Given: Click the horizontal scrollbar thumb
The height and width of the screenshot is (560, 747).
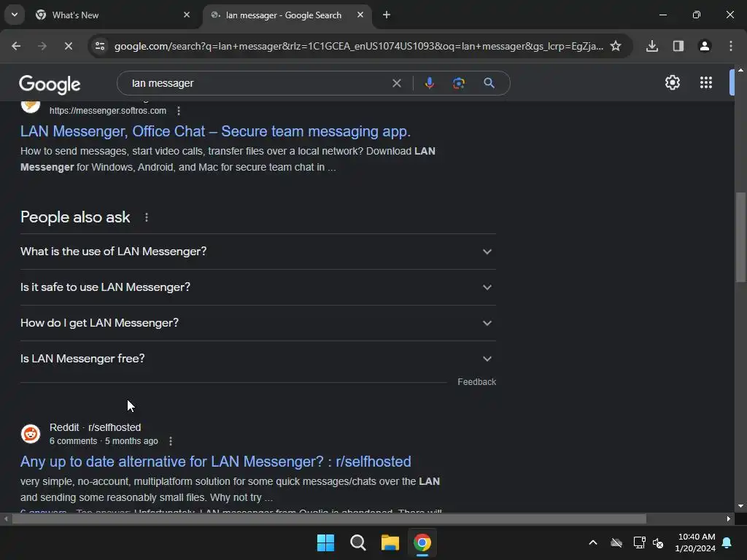Looking at the screenshot, I should tap(329, 518).
